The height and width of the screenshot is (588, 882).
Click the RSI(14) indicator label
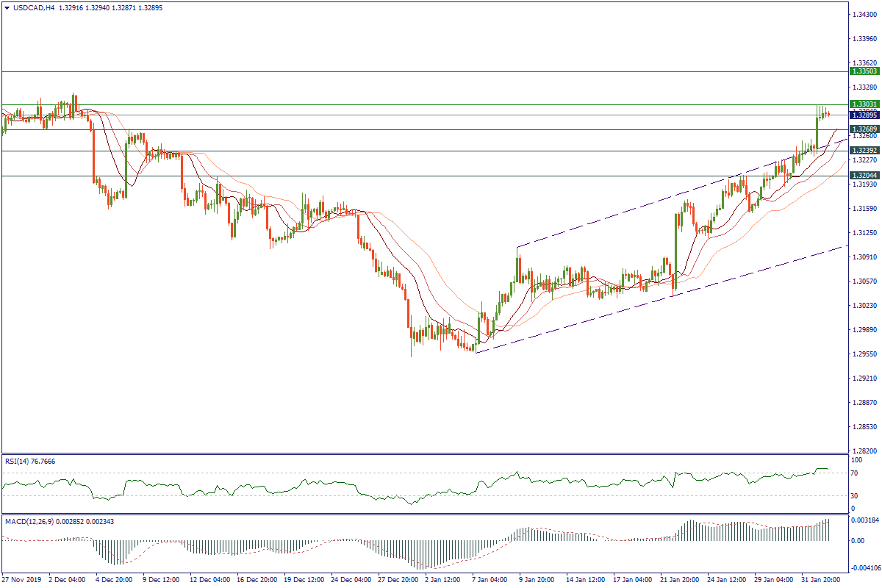29,462
